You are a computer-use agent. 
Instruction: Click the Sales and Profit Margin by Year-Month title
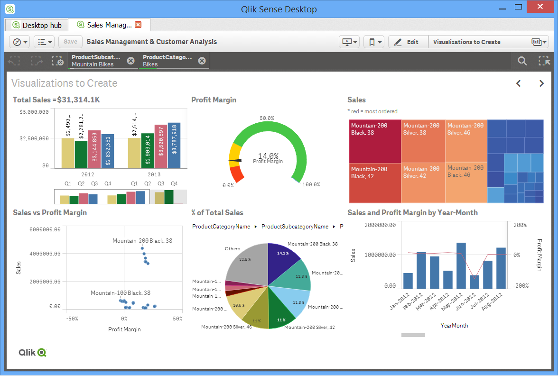pos(412,212)
